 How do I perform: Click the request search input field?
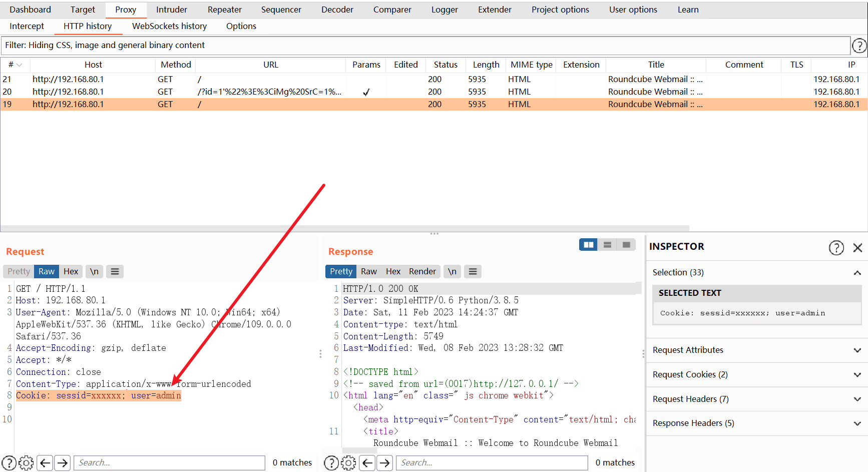pos(169,463)
